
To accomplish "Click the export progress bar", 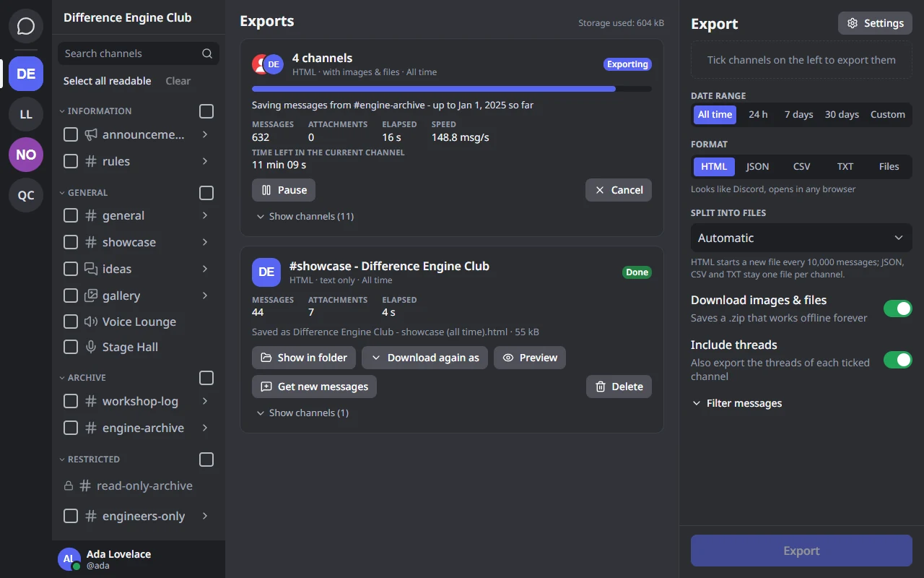I will point(452,89).
